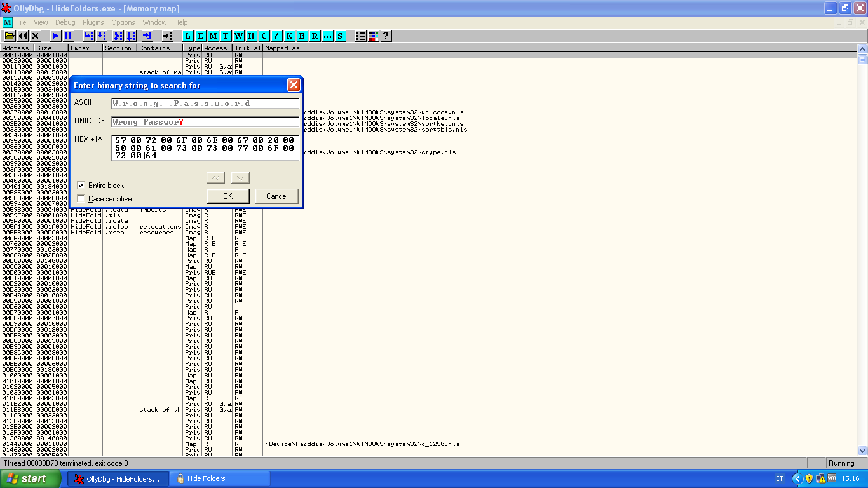This screenshot has height=488, width=868.
Task: Click the Step into toolbar icon
Action: pos(88,36)
